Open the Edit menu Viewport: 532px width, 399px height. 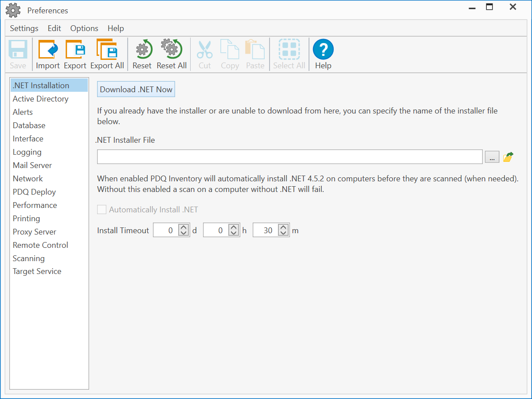click(55, 28)
